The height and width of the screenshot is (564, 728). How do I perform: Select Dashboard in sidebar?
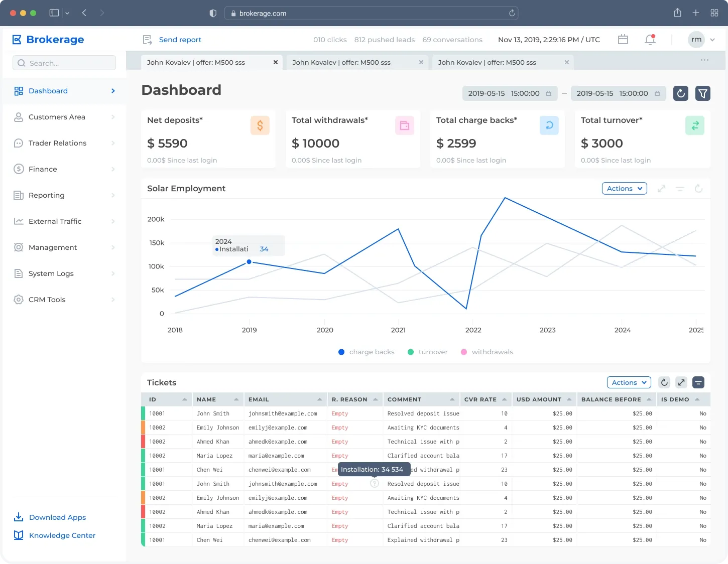64,91
